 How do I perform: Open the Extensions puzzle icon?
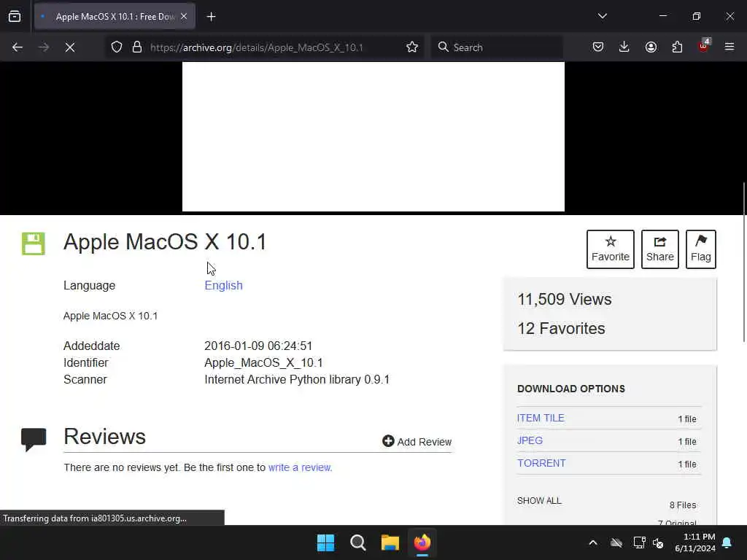pyautogui.click(x=677, y=47)
